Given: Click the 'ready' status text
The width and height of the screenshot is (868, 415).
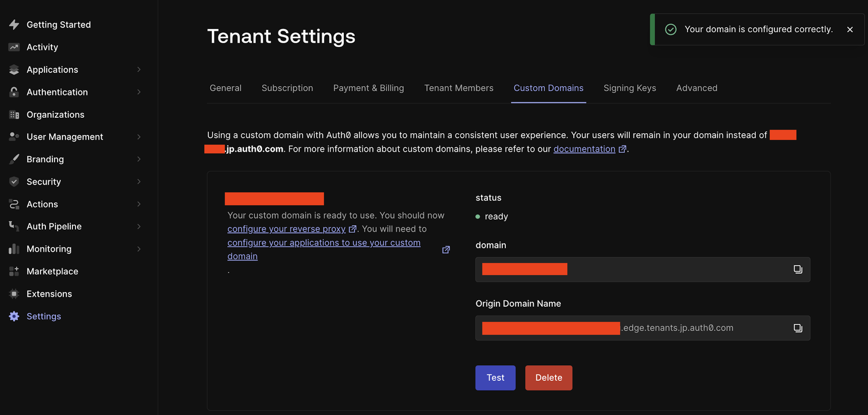Looking at the screenshot, I should (496, 216).
